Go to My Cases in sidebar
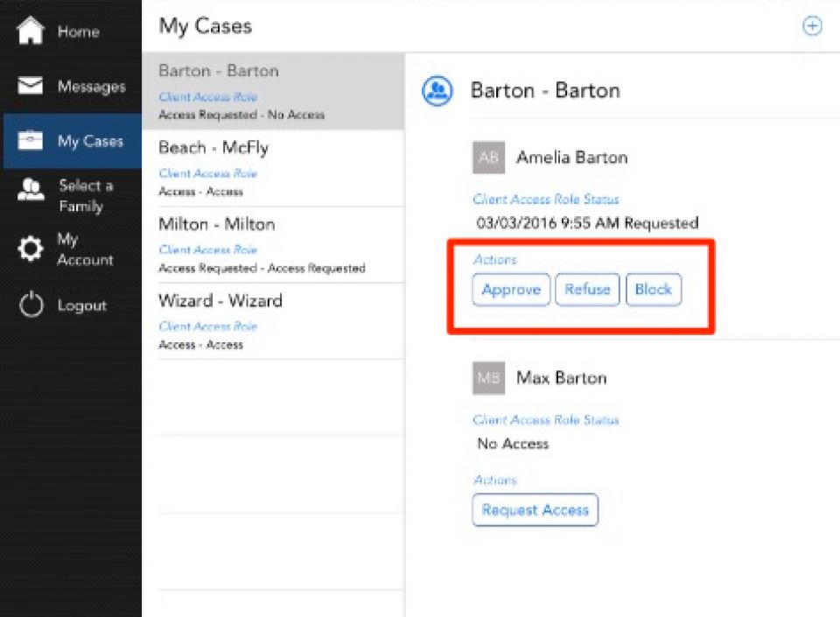The image size is (840, 617). 73,141
